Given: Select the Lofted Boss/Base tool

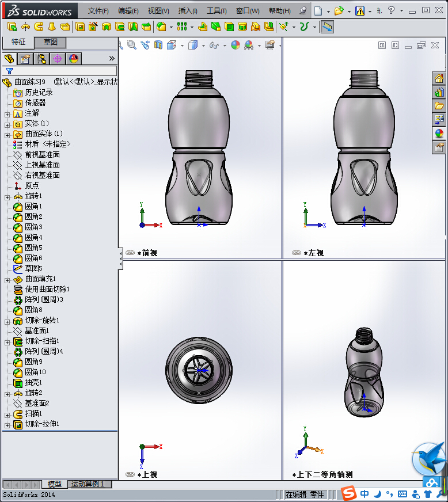Looking at the screenshot, I should tap(52, 26).
